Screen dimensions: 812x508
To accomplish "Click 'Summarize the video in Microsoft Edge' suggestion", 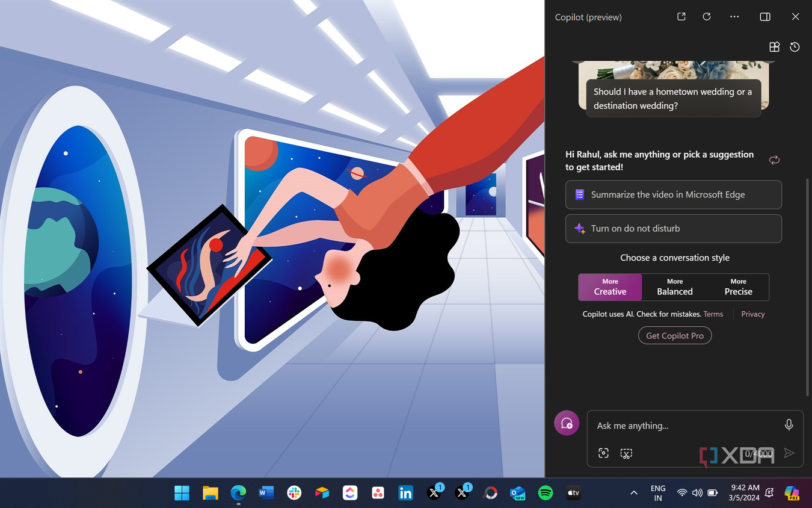I will [x=674, y=195].
